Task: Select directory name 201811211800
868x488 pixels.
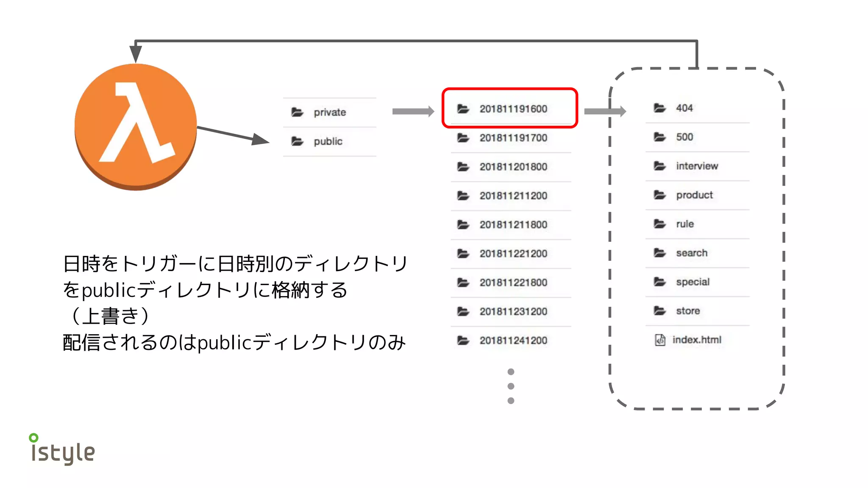Action: pyautogui.click(x=513, y=225)
